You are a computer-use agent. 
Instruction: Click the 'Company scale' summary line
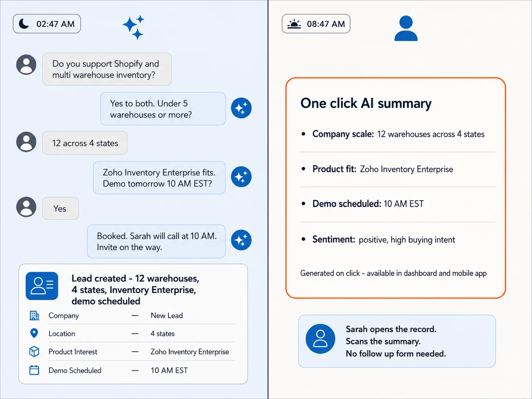[398, 134]
